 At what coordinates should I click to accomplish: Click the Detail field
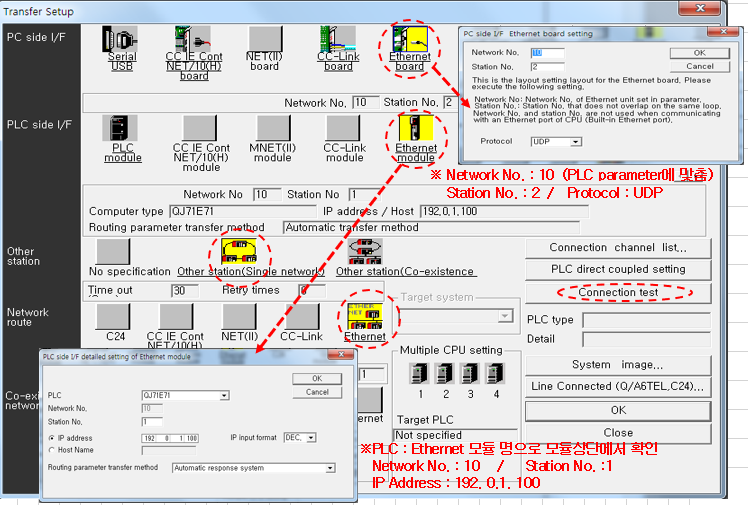(646, 340)
